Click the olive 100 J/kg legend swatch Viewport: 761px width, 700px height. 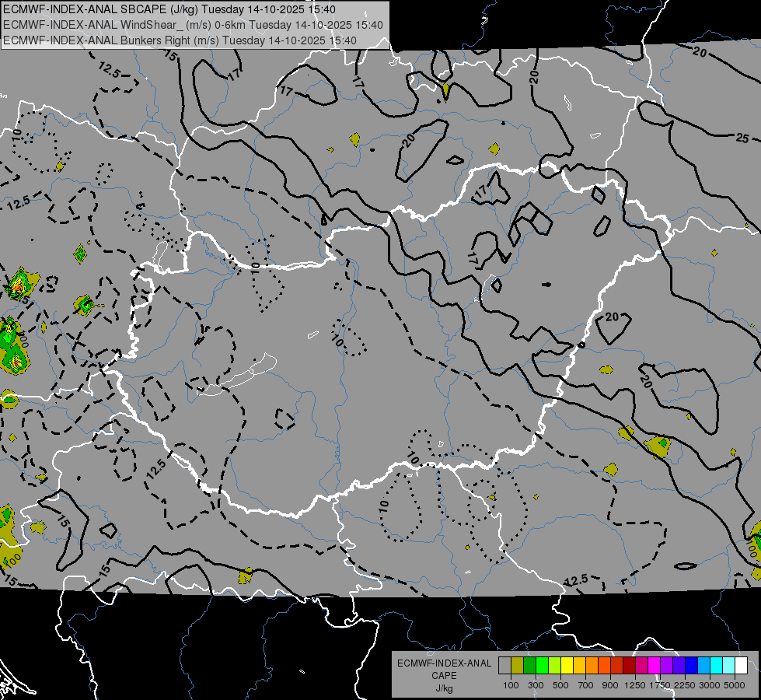517,666
